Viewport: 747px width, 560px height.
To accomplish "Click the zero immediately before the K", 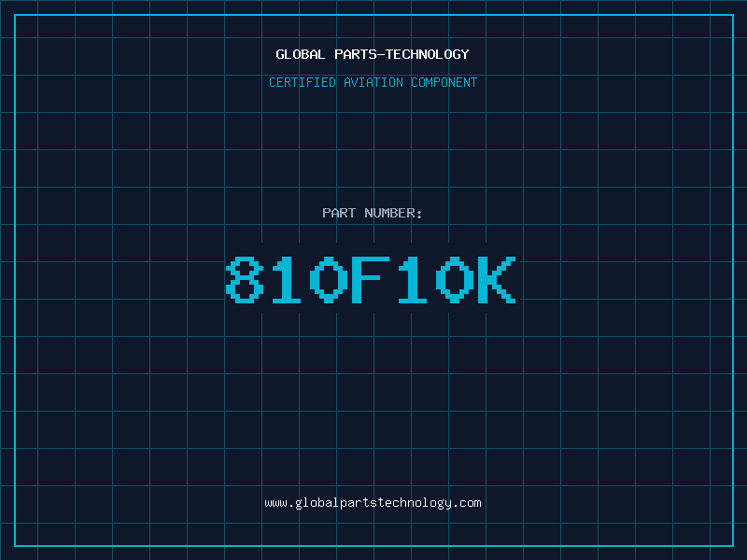I will coord(454,280).
